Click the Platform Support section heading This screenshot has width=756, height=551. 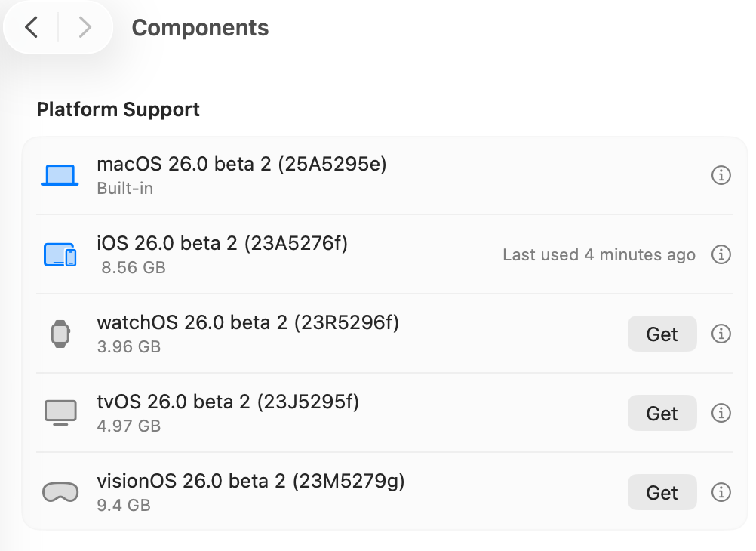(x=118, y=109)
